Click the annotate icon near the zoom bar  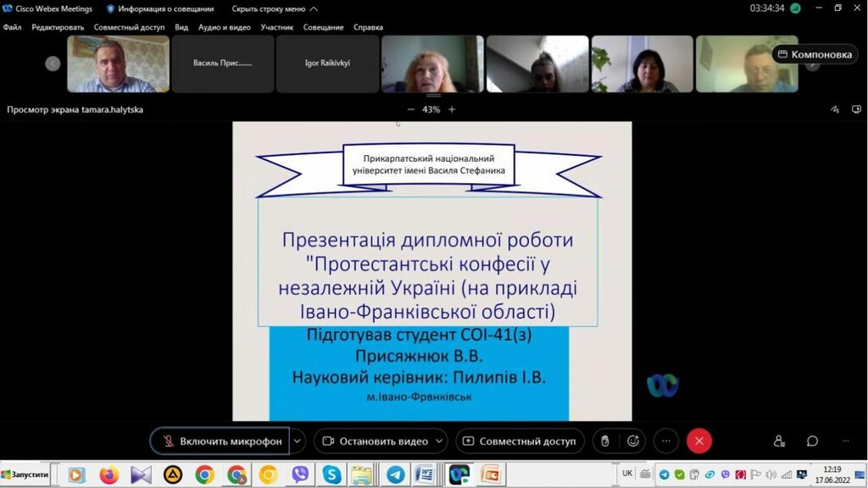click(834, 109)
